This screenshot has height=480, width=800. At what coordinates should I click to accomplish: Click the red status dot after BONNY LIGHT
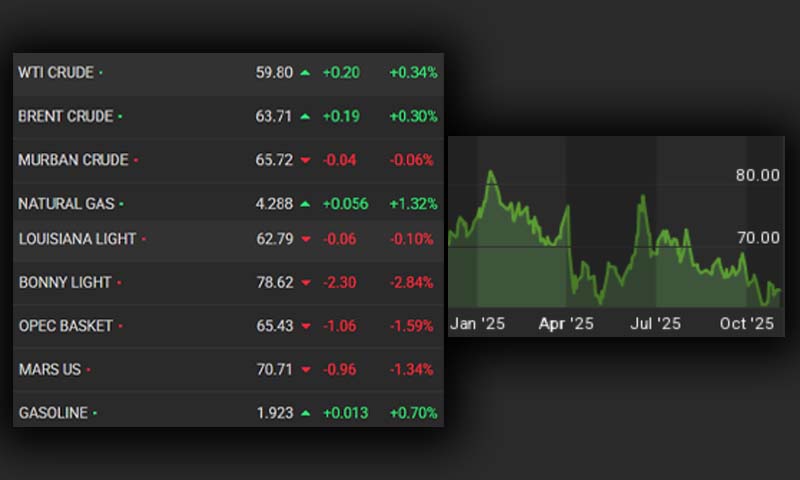click(119, 283)
